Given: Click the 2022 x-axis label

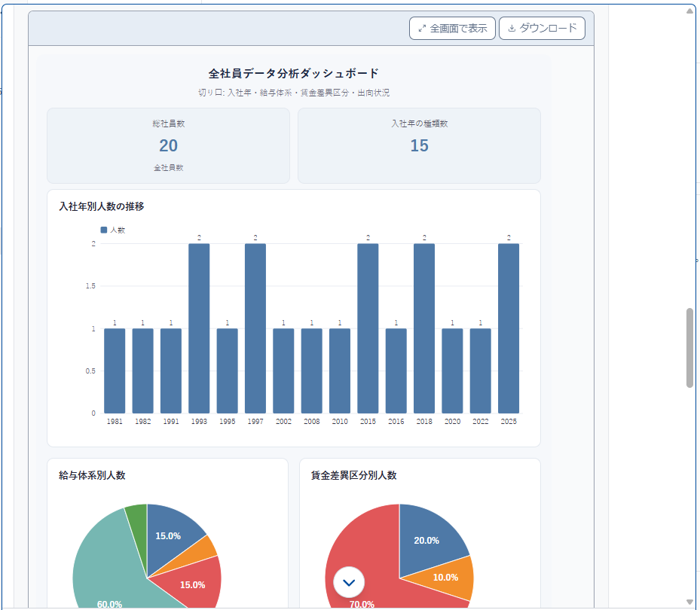Looking at the screenshot, I should coord(481,421).
